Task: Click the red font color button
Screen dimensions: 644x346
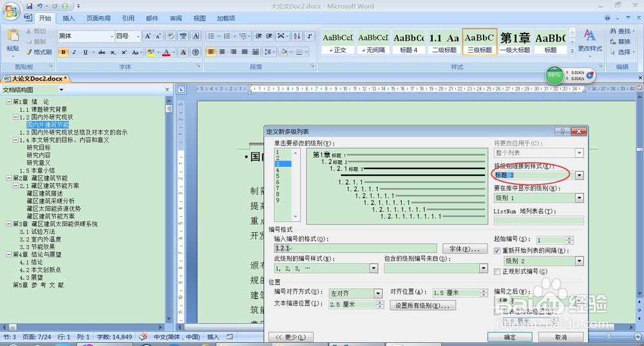Action: point(166,52)
